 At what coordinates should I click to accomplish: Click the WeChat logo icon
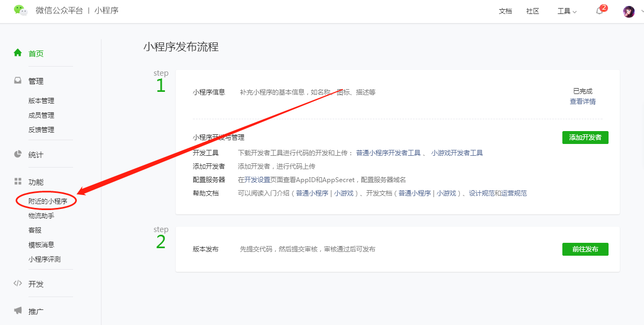[x=20, y=10]
